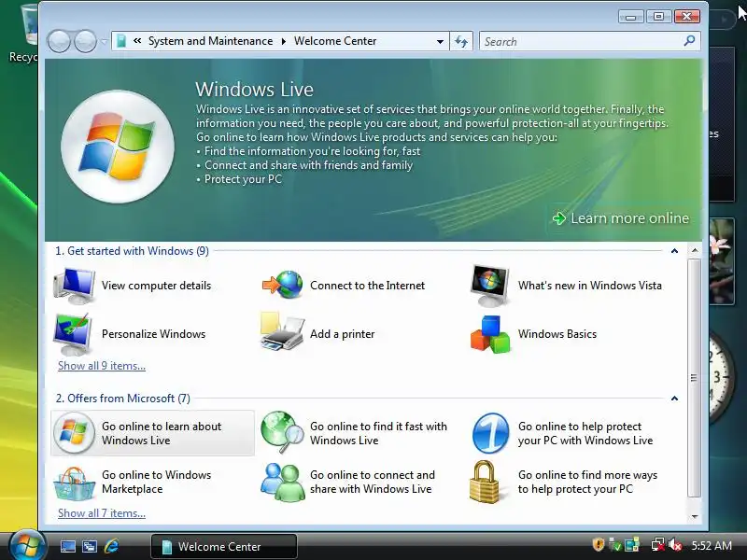
Task: Click Go online to Windows Marketplace text
Action: click(156, 482)
